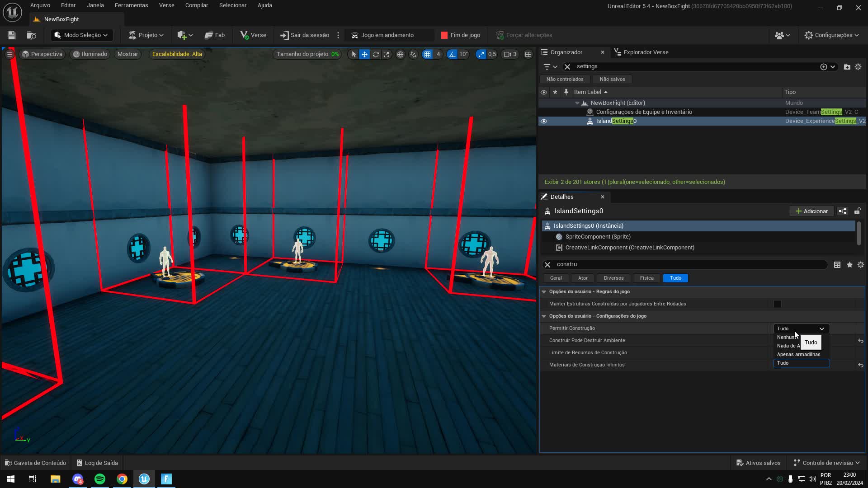Open the add content icon dropdown
Viewport: 868px width, 488px height.
(185, 35)
